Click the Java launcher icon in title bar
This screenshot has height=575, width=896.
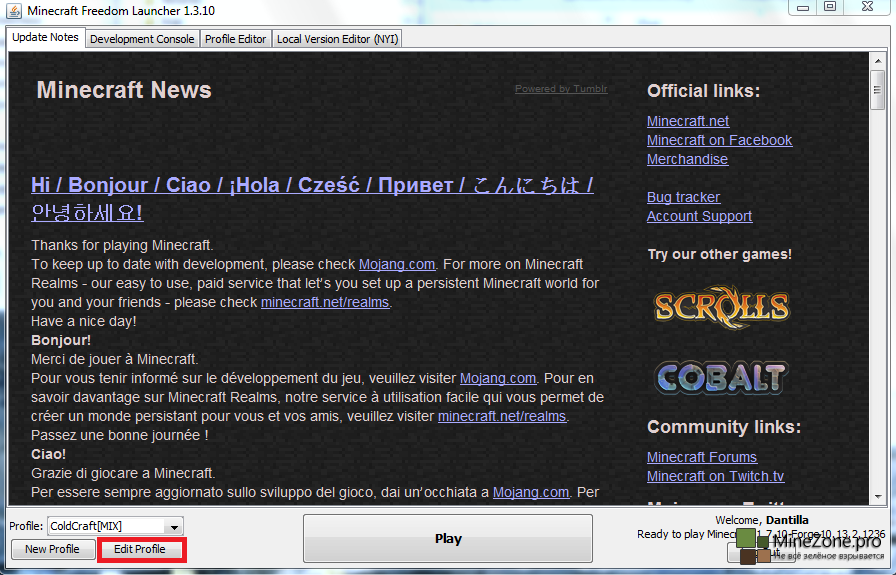pyautogui.click(x=12, y=9)
